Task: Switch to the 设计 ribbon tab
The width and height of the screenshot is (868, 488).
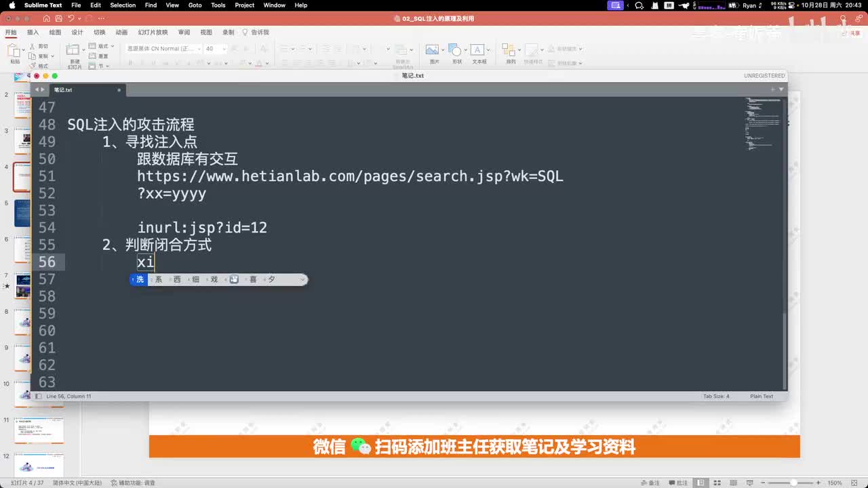Action: pyautogui.click(x=77, y=32)
